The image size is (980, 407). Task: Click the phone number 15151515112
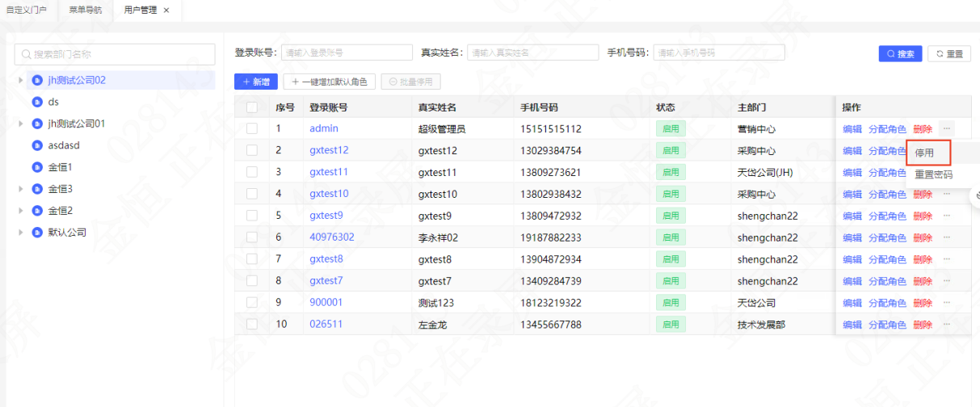(x=551, y=128)
